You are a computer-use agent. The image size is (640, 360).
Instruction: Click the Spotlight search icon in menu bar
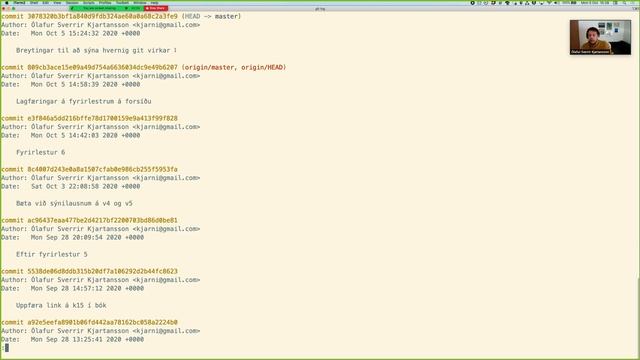click(624, 3)
